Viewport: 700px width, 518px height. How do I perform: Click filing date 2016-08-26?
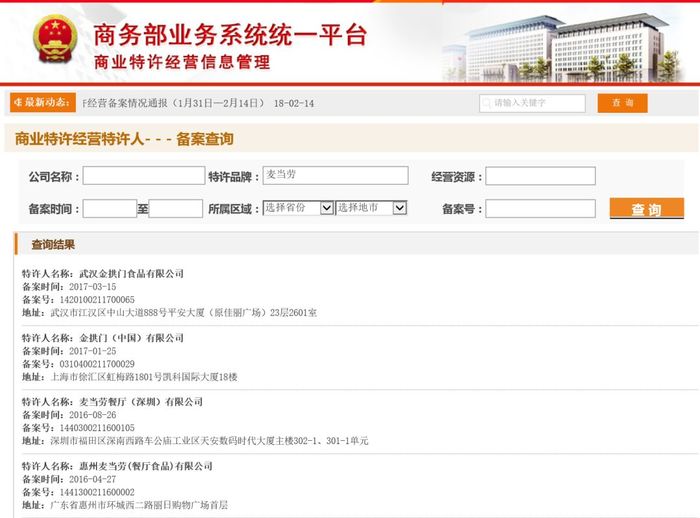tap(92, 415)
